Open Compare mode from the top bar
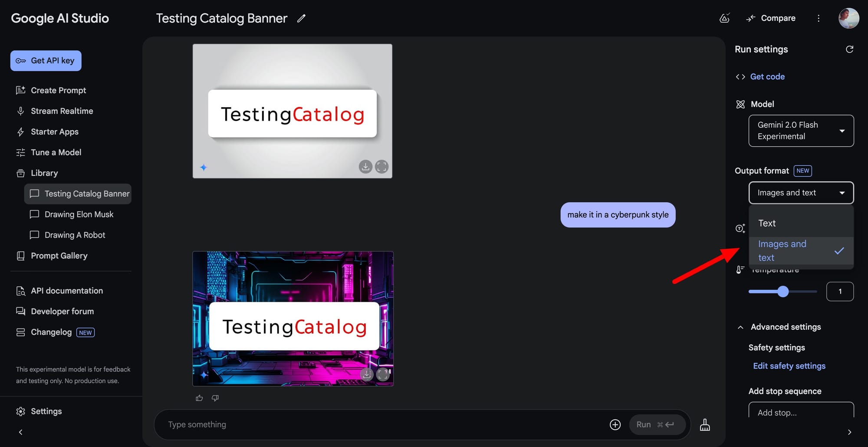Screen dimensions: 868x447 coord(771,18)
